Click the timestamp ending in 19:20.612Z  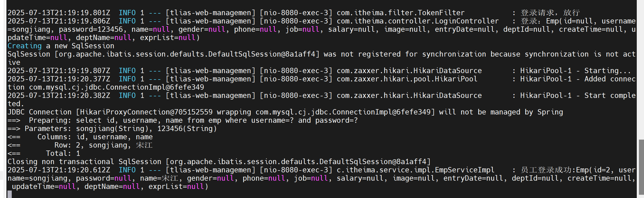point(59,170)
